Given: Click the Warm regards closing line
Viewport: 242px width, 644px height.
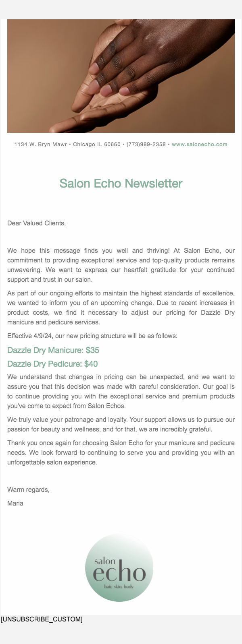Looking at the screenshot, I should (28, 490).
